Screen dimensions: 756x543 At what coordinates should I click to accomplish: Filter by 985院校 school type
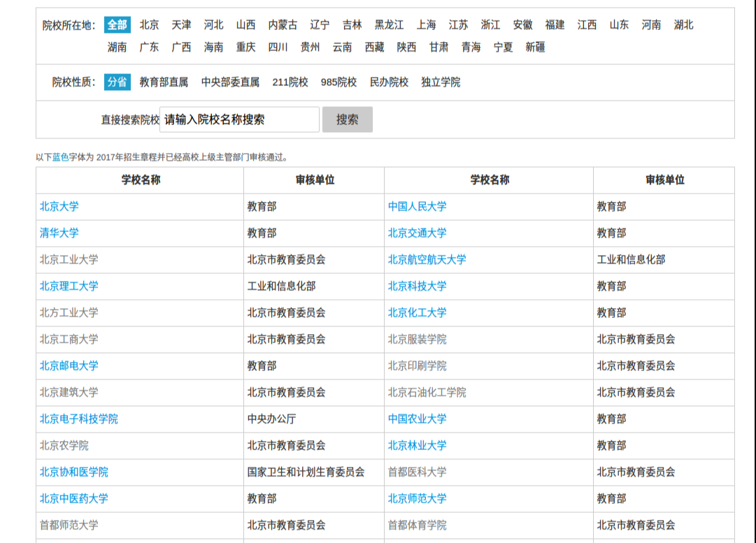point(338,82)
